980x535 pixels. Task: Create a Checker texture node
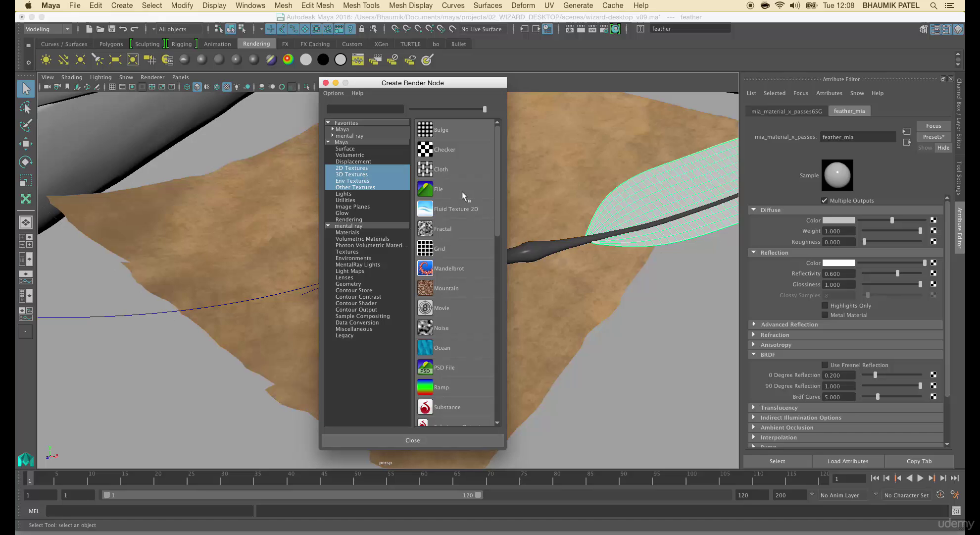coord(425,149)
